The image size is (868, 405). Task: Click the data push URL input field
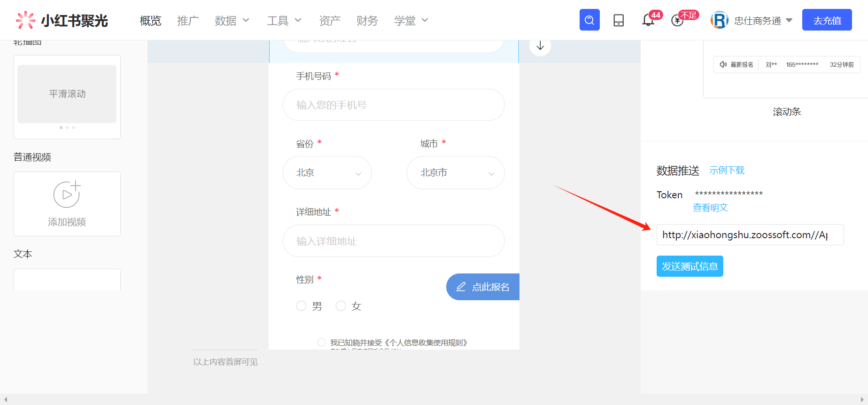(750, 235)
